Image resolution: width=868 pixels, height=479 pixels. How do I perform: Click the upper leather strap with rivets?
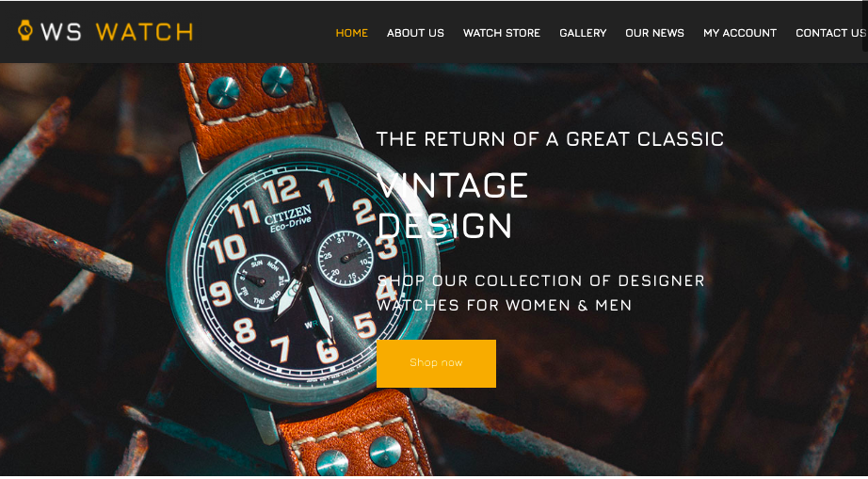(x=254, y=108)
